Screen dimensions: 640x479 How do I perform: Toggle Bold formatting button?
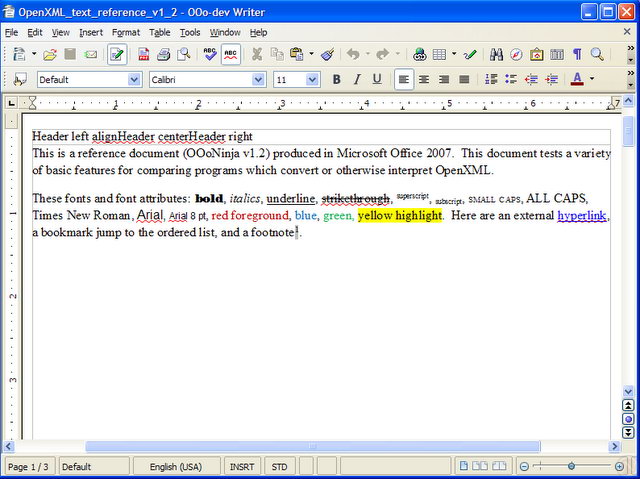pos(336,79)
